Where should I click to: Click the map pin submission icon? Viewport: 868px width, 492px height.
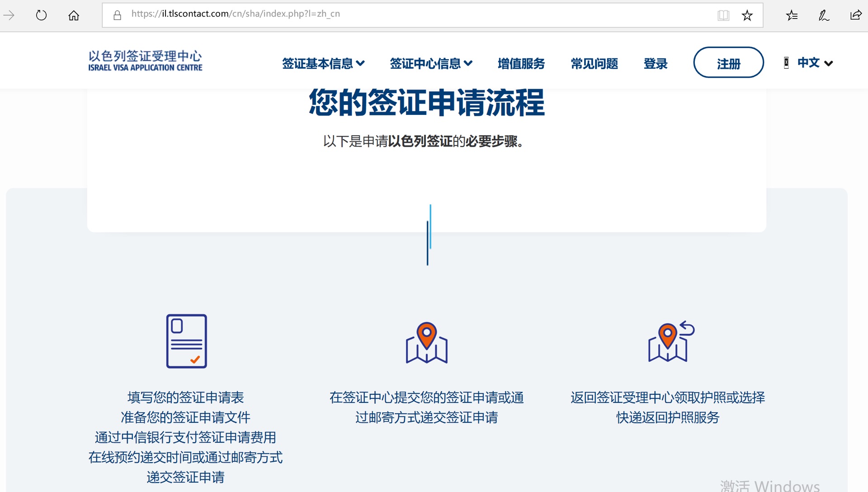coord(427,342)
